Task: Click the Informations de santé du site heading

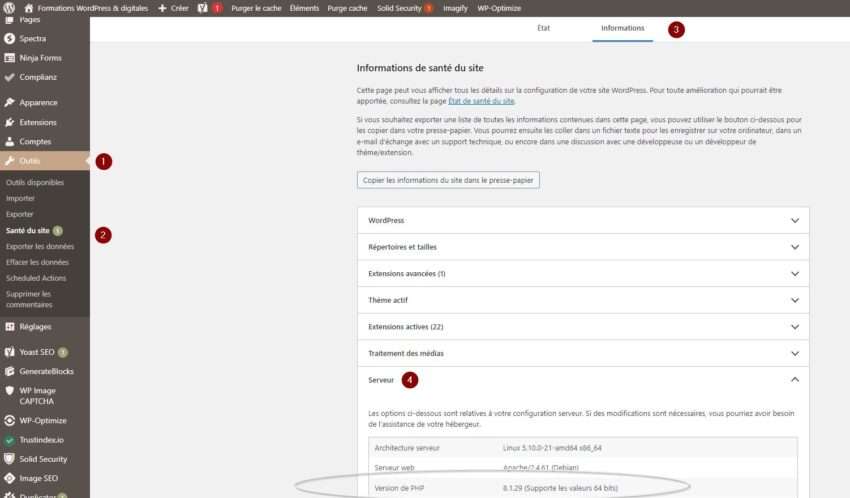Action: (420, 68)
